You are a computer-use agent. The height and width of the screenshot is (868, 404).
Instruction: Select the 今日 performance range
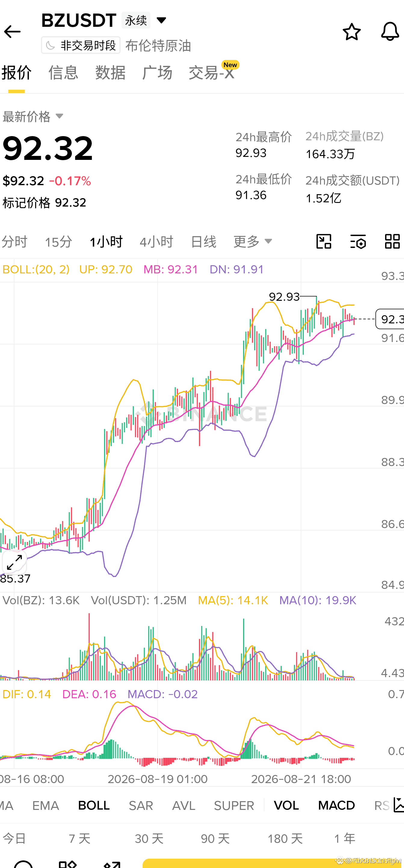[x=14, y=838]
